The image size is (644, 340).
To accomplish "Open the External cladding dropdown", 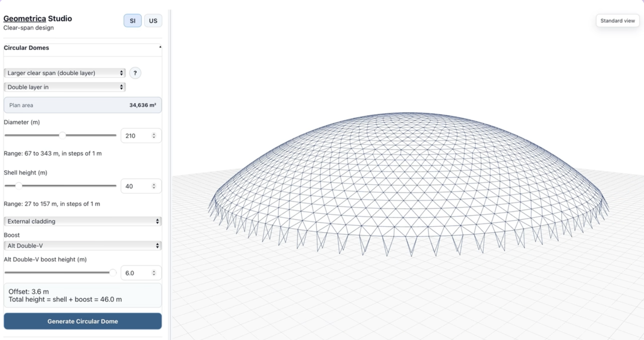I will [83, 221].
